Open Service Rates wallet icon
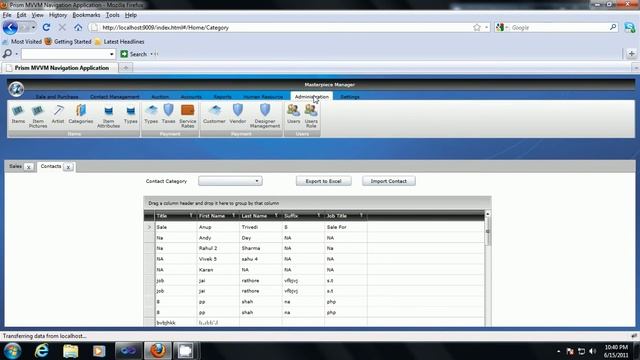 click(188, 116)
